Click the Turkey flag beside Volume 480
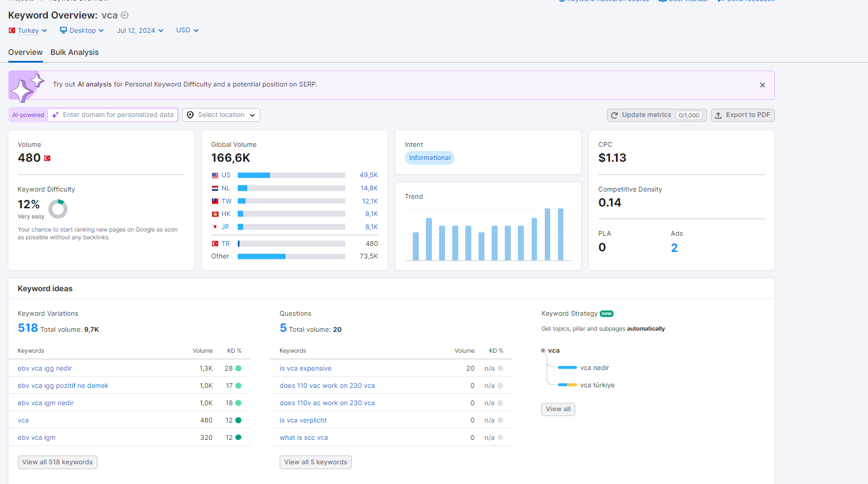 [x=47, y=158]
